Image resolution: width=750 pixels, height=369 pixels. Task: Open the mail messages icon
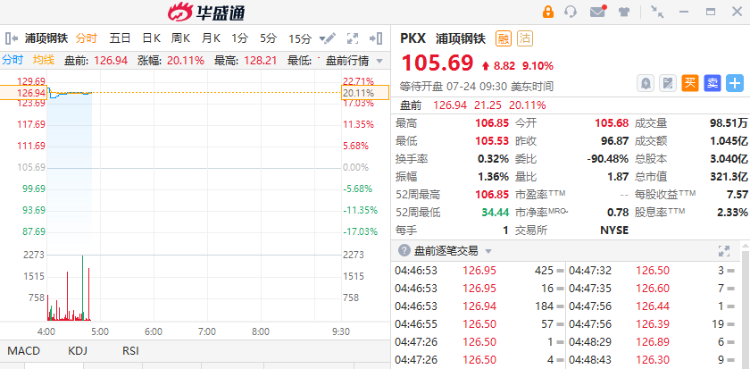pos(598,11)
